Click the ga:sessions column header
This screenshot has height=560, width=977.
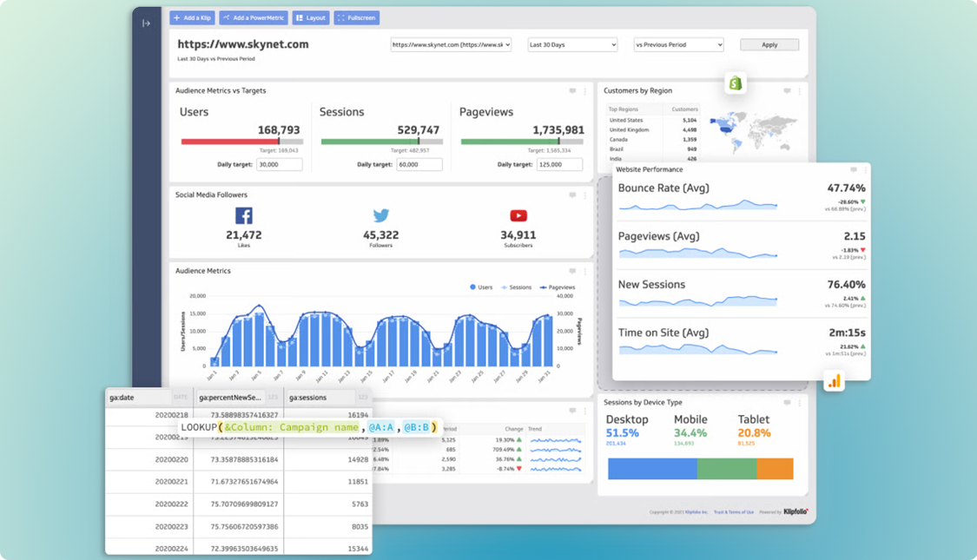pyautogui.click(x=327, y=398)
